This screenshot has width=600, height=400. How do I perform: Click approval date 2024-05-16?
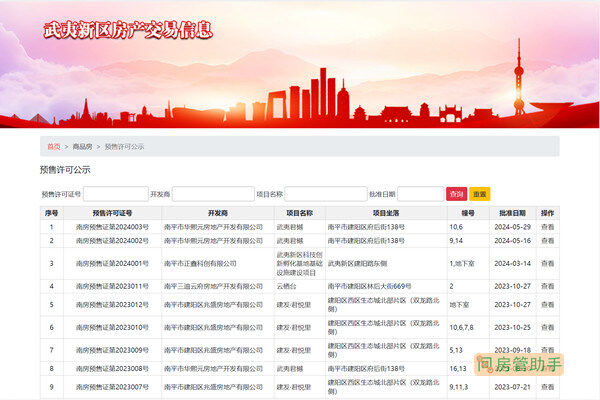tap(512, 241)
